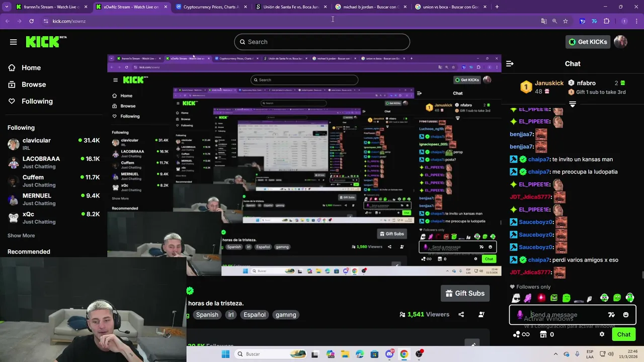Open LACOBRAAA channel in Following list

(x=53, y=162)
